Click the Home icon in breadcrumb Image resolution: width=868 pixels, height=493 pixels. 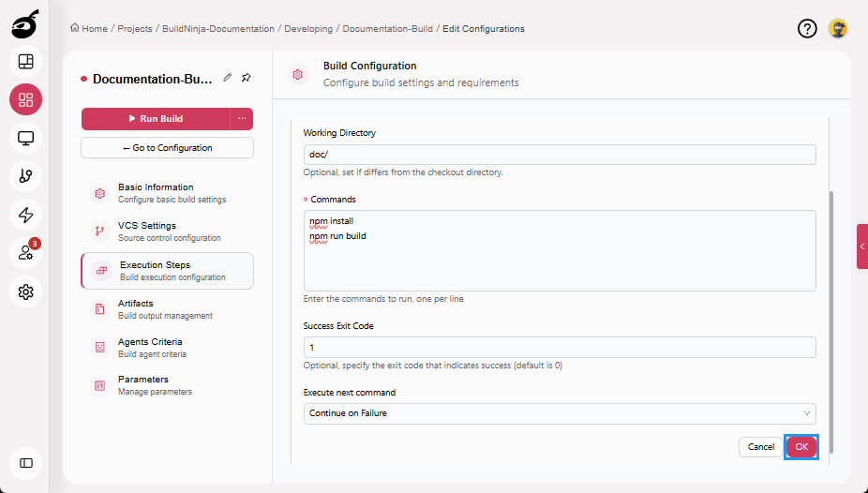[x=75, y=28]
